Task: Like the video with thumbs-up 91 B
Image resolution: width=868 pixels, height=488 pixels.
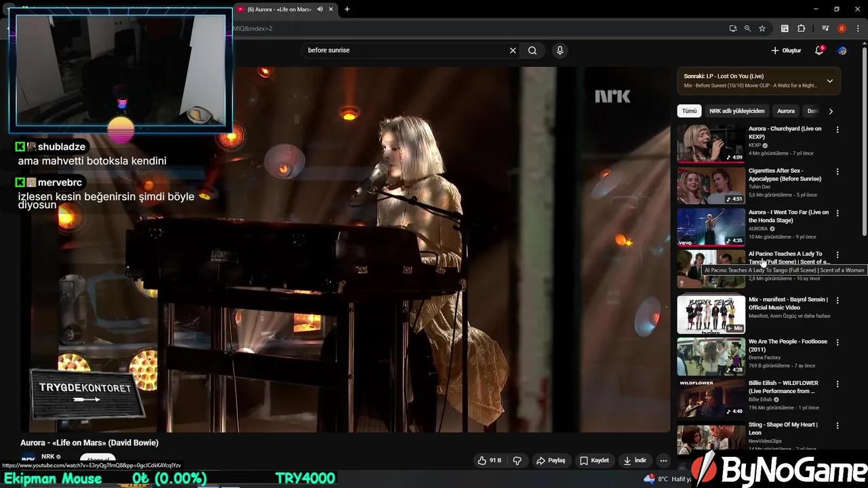Action: point(489,460)
